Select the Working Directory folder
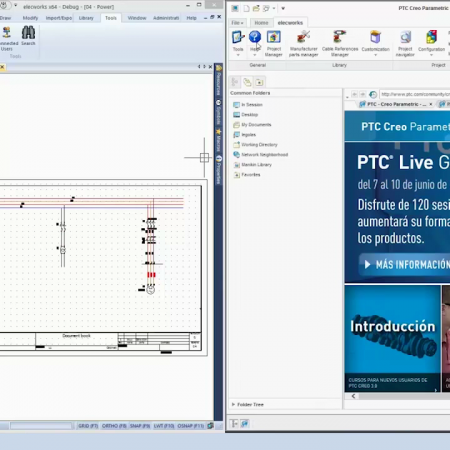450x450 pixels. [255, 145]
